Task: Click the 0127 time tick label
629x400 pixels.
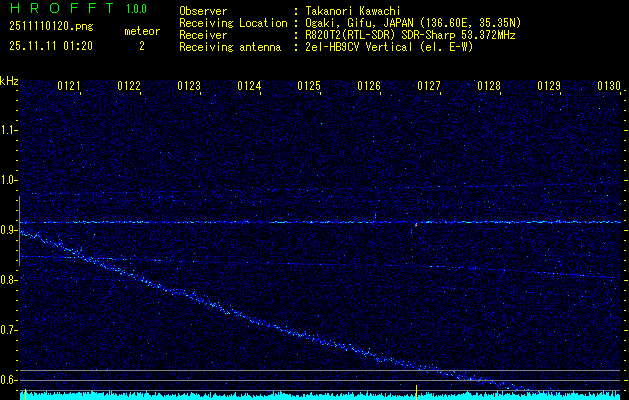Action: [429, 87]
